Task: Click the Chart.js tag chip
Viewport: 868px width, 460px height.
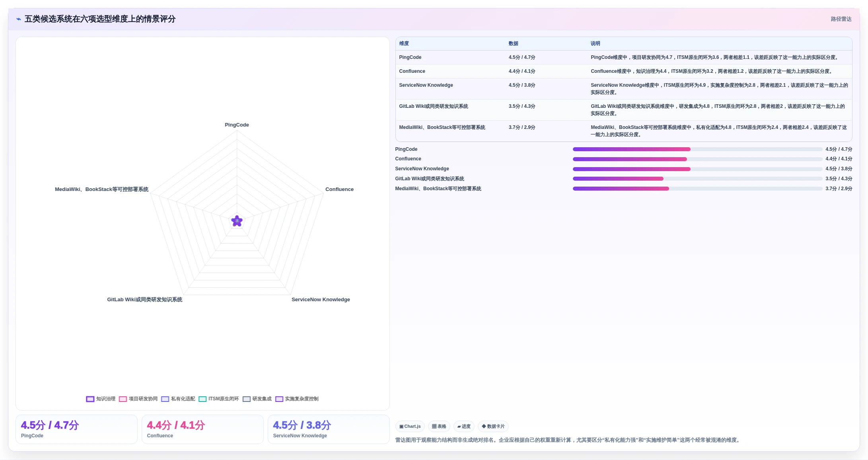Action: pyautogui.click(x=410, y=426)
